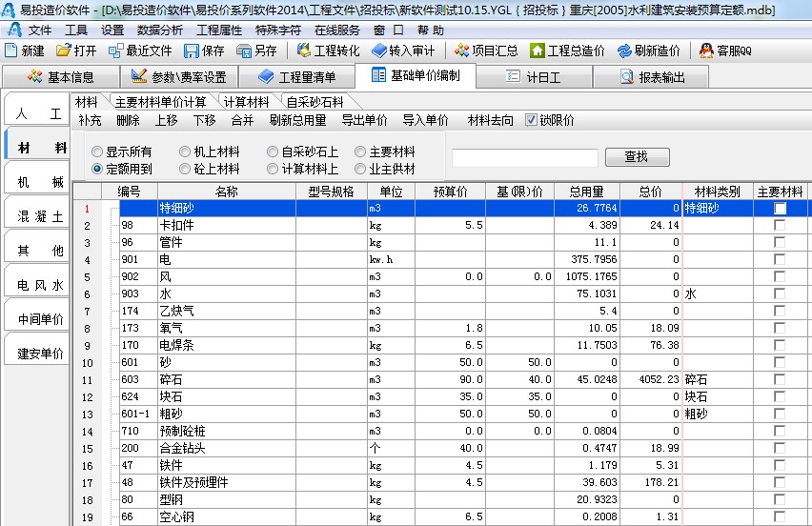Image resolution: width=812 pixels, height=526 pixels.
Task: Click the 查找 search button
Action: pyautogui.click(x=637, y=157)
